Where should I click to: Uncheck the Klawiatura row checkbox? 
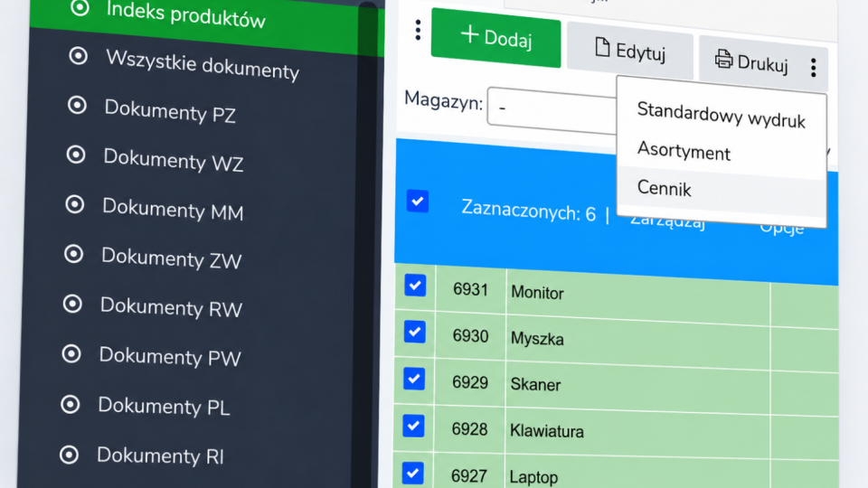click(413, 426)
